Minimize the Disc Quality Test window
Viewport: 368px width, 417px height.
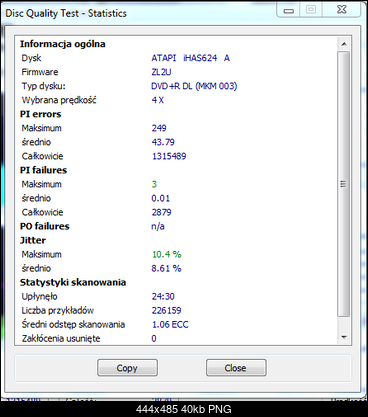(x=288, y=10)
